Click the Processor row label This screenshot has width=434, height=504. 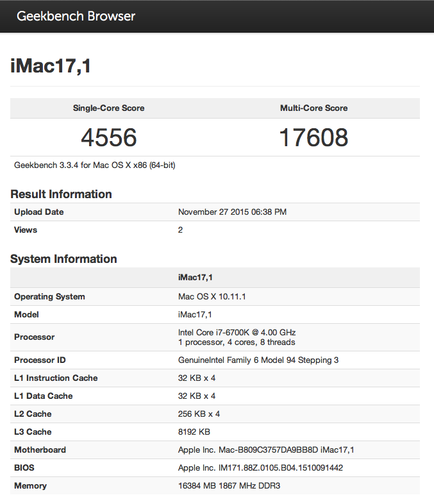(x=35, y=337)
